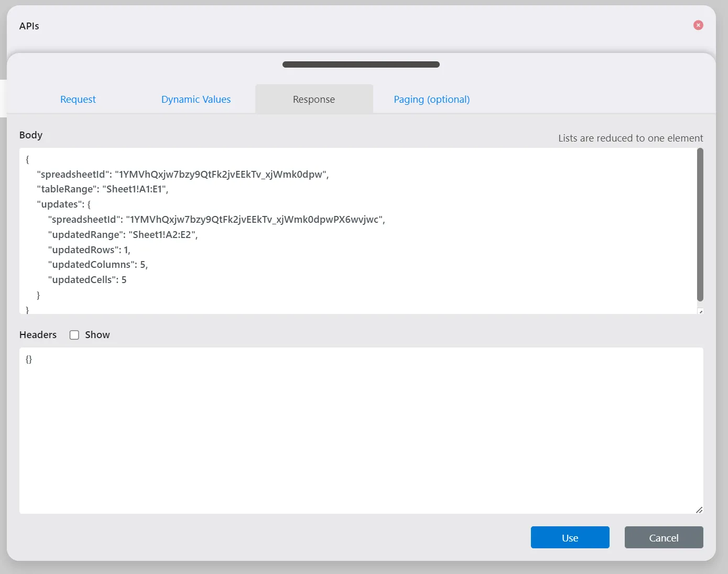The height and width of the screenshot is (574, 728).
Task: Click the 'Lists are reduced to one element' note
Action: click(x=631, y=138)
